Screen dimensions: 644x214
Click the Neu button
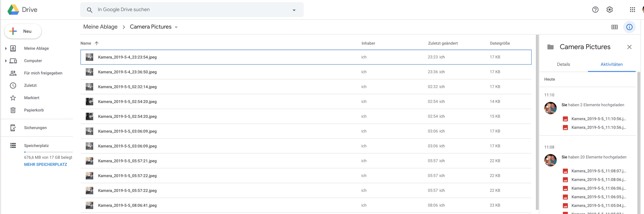pyautogui.click(x=23, y=31)
